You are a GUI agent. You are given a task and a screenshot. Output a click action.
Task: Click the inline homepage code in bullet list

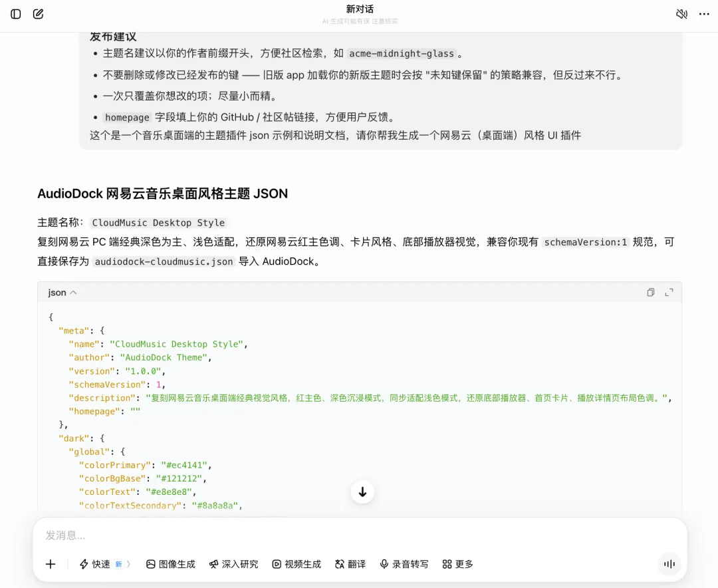[x=127, y=118]
